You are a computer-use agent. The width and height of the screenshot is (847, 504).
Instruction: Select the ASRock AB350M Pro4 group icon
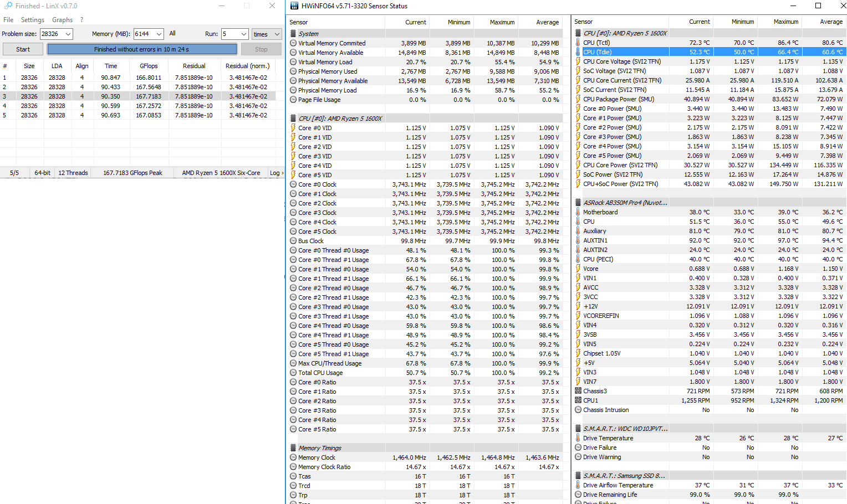[578, 203]
